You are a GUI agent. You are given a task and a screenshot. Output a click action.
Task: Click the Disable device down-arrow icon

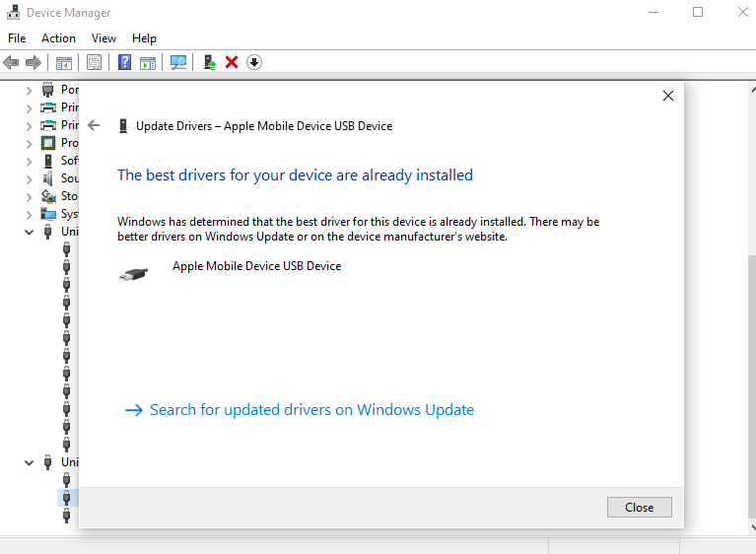click(x=254, y=62)
